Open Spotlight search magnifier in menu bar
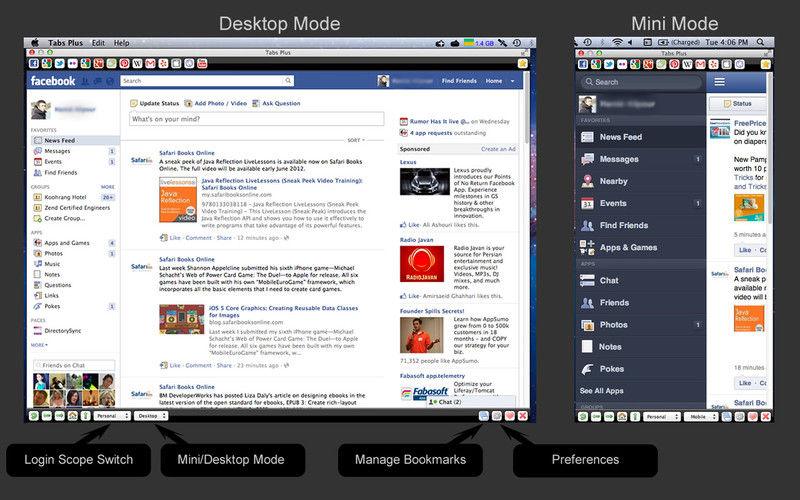The height and width of the screenshot is (500, 800). pyautogui.click(x=760, y=42)
